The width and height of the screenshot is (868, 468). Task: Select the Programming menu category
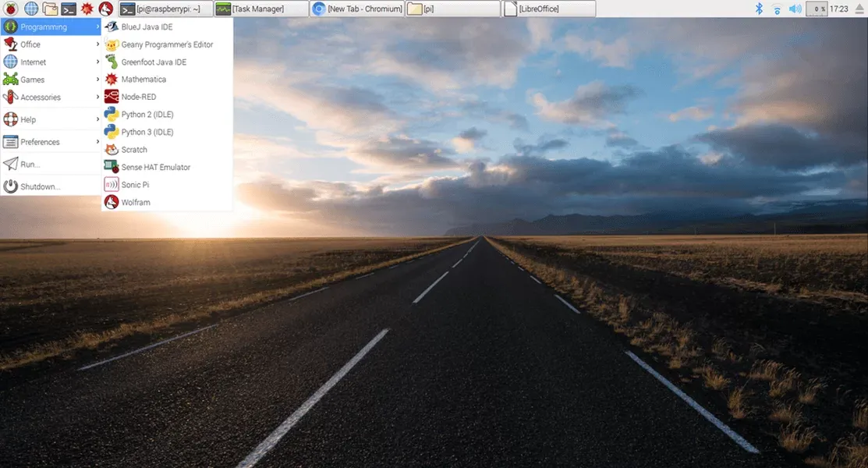(51, 27)
